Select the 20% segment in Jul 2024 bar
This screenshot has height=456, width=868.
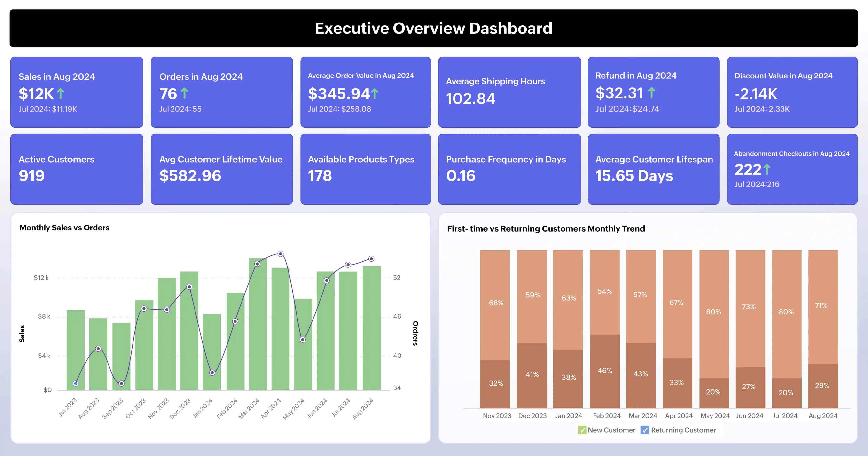click(787, 393)
